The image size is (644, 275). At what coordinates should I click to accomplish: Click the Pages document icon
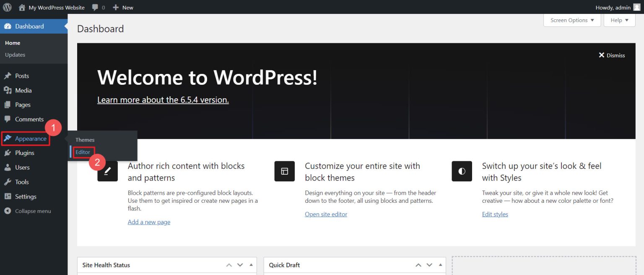tap(8, 105)
